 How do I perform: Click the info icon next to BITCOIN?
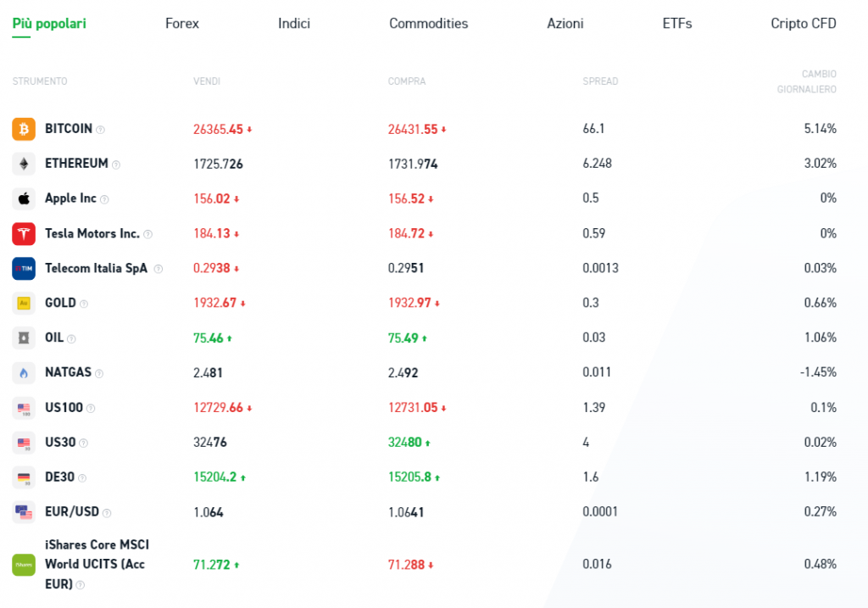coord(100,130)
